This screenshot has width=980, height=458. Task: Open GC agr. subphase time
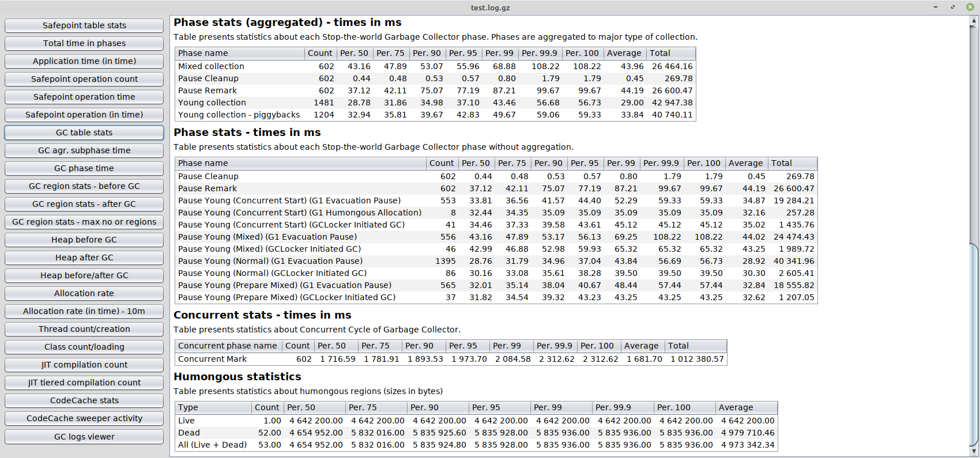pos(84,150)
